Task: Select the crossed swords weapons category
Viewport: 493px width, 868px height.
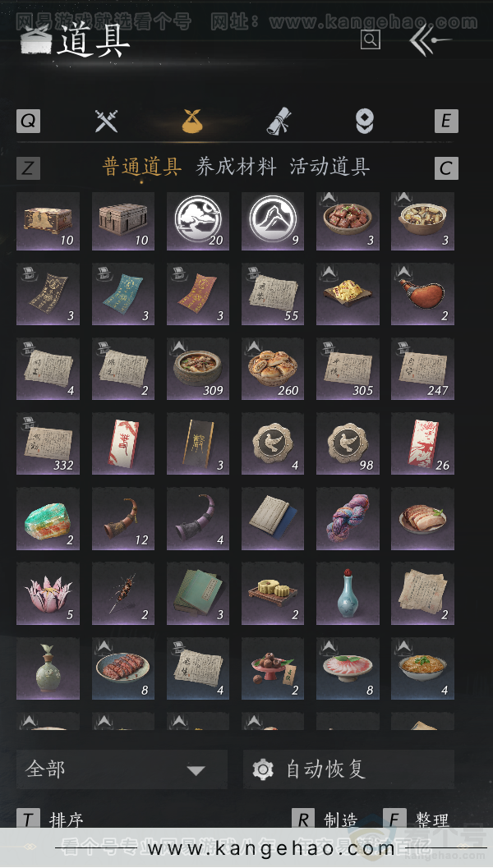Action: 106,121
